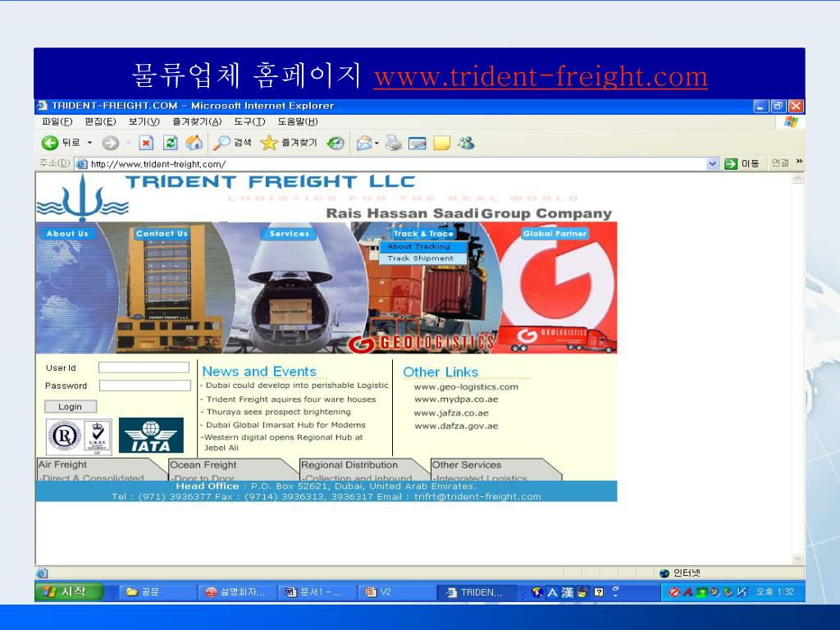The width and height of the screenshot is (840, 630).
Task: Switch to the 설명회자 taskbar item
Action: tap(236, 592)
